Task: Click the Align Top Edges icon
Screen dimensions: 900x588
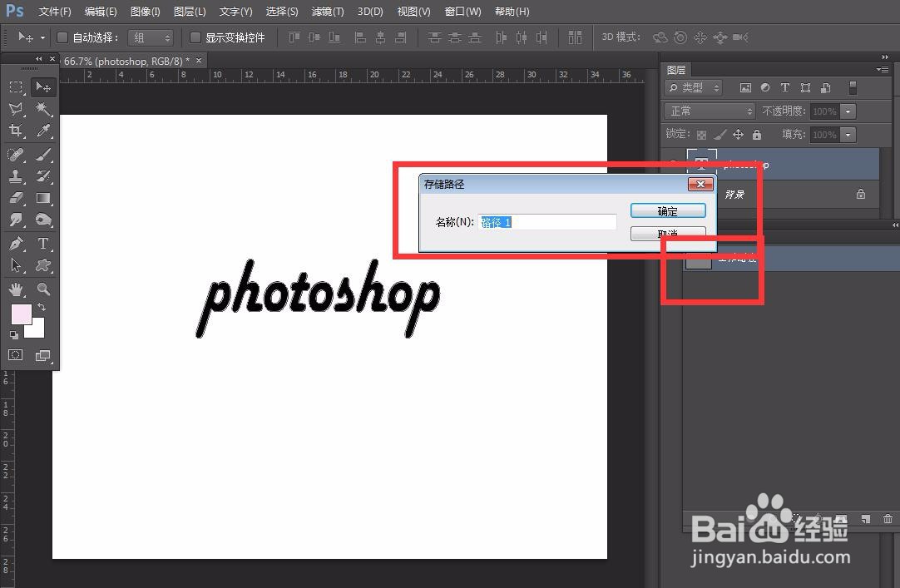Action: 294,38
